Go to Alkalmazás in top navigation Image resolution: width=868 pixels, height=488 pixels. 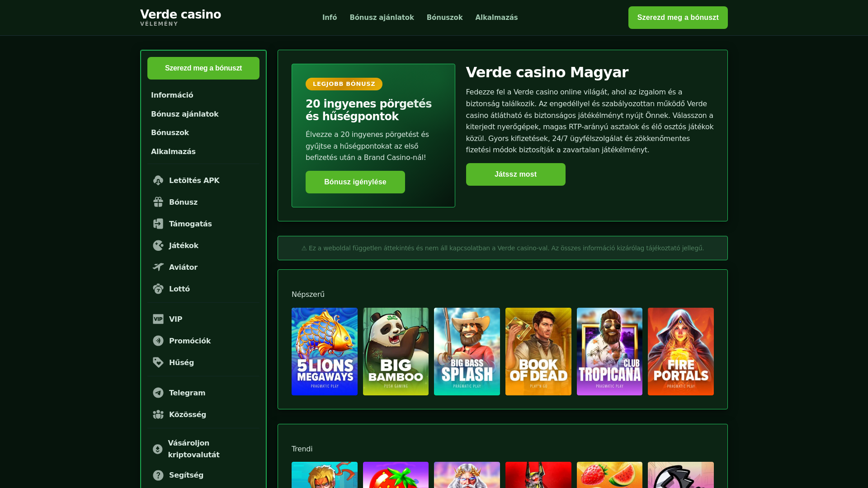pyautogui.click(x=496, y=18)
